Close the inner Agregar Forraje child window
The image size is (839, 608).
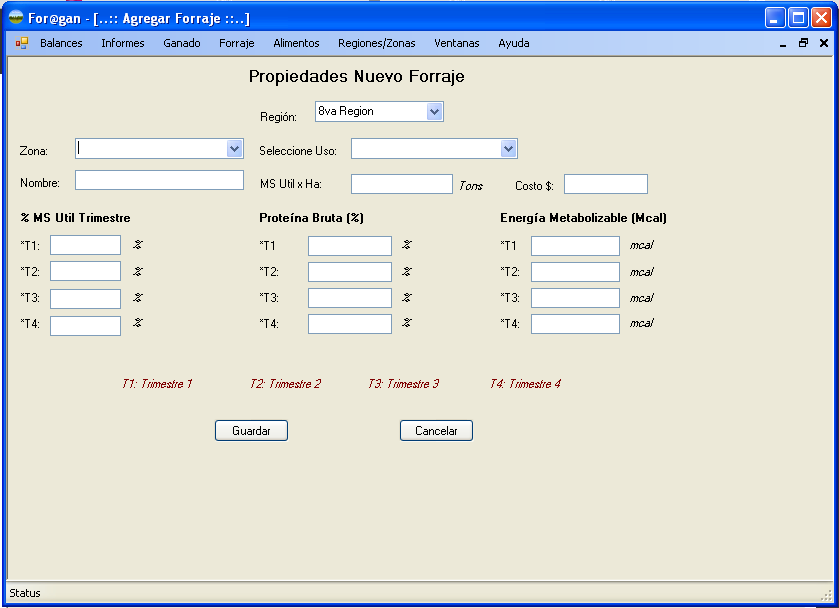[824, 43]
